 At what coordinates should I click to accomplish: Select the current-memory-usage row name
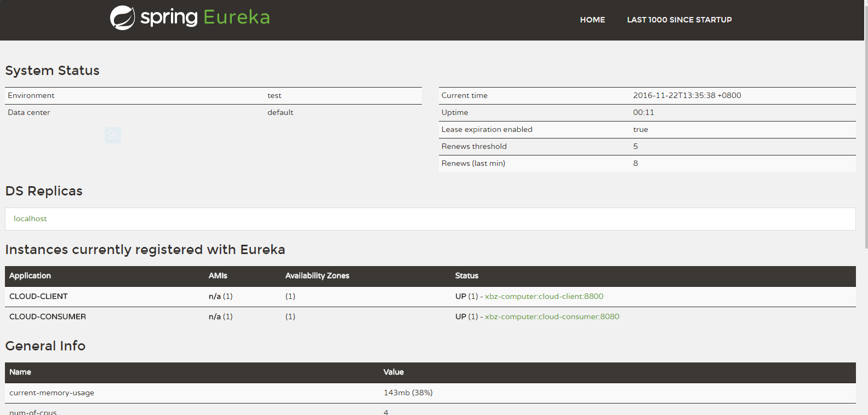[x=52, y=393]
